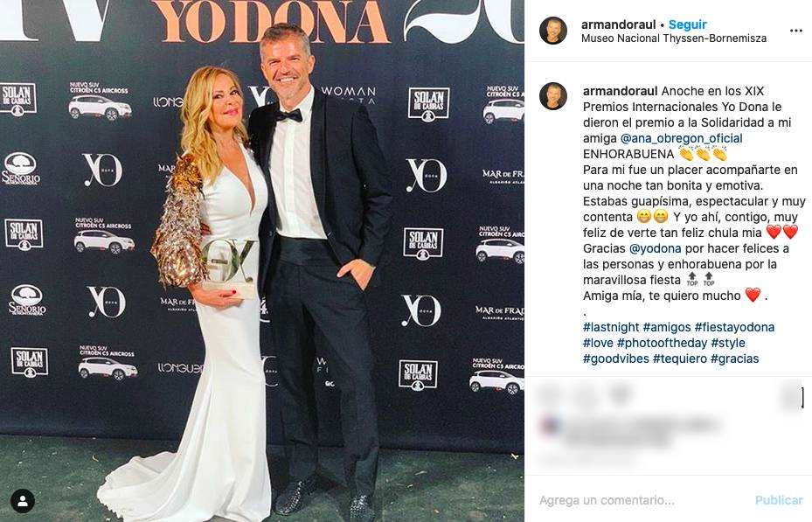Screen dimensions: 812x522
Task: Open the @yodona mention link
Action: [655, 248]
